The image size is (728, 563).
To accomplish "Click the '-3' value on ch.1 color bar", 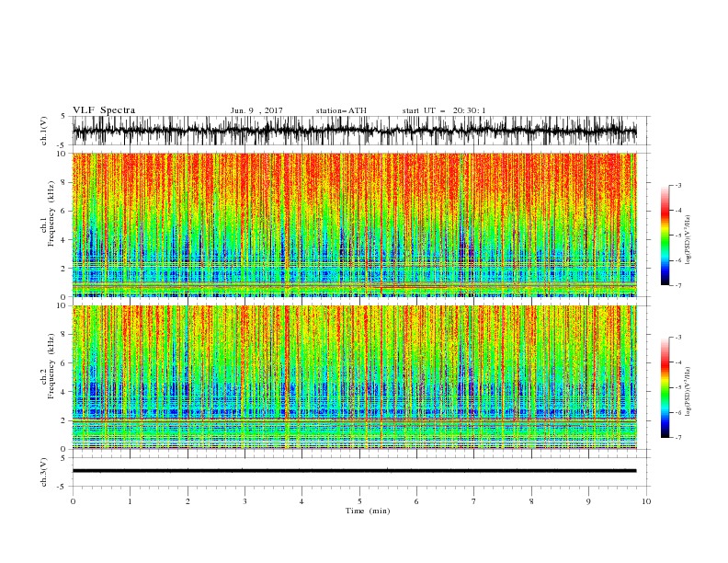I will click(677, 185).
